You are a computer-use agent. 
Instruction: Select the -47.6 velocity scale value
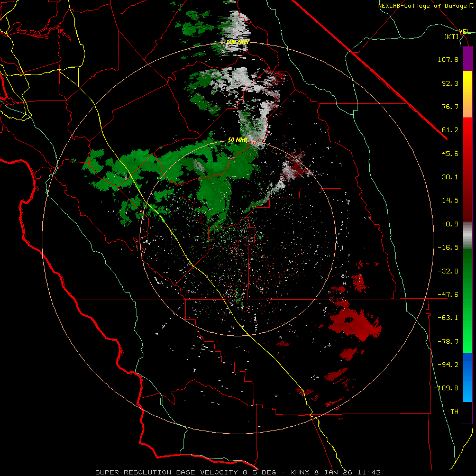[448, 295]
